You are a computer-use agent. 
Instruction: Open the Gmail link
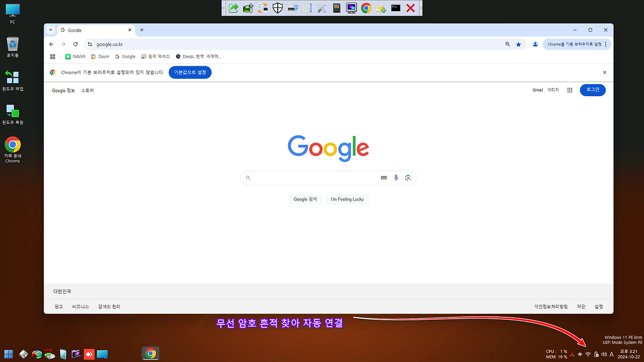538,90
